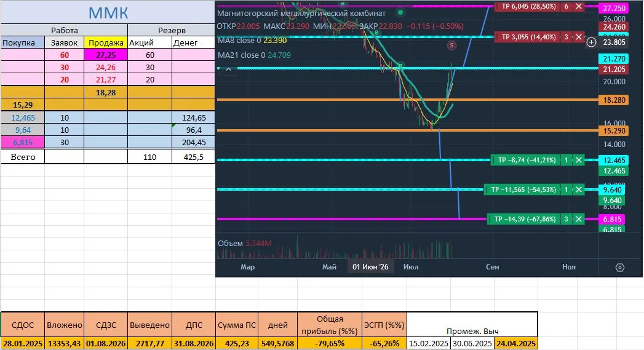The image size is (644, 350).
Task: Select the TP −14,39 (−67,86%) label
Action: [x=525, y=219]
